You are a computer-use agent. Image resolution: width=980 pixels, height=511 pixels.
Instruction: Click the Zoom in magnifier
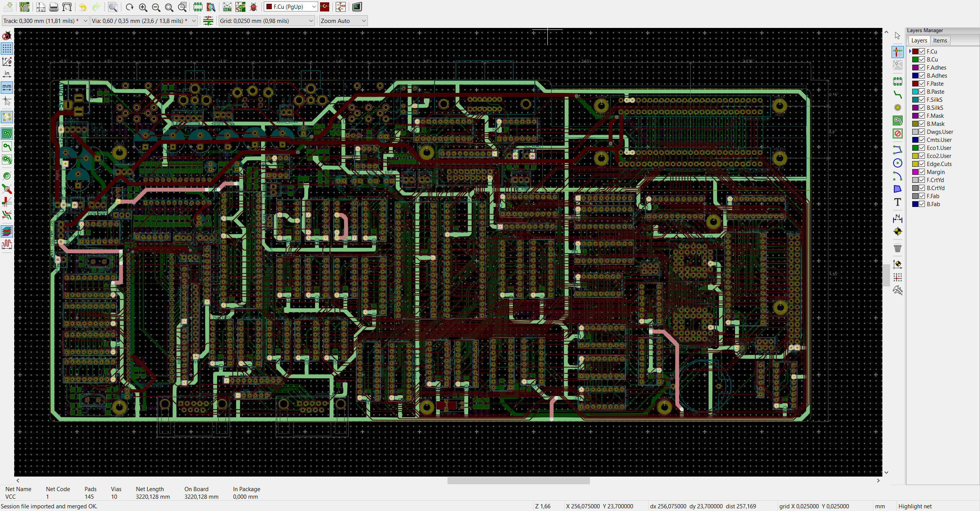pos(143,7)
